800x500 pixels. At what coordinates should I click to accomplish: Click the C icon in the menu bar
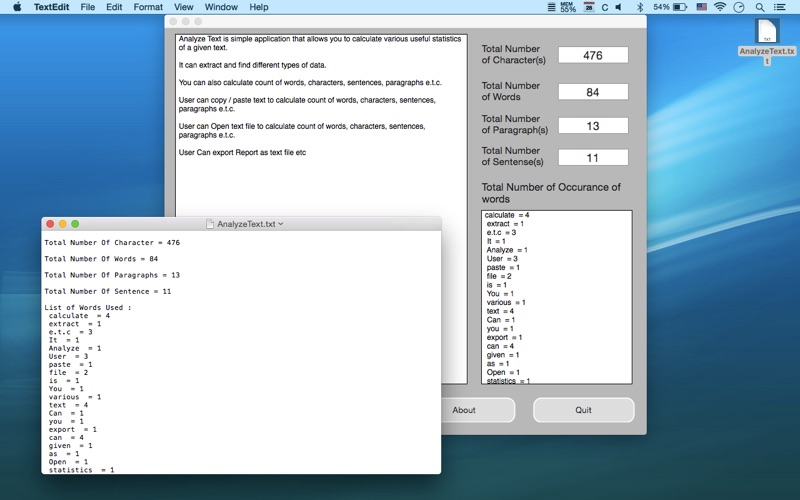pyautogui.click(x=605, y=7)
